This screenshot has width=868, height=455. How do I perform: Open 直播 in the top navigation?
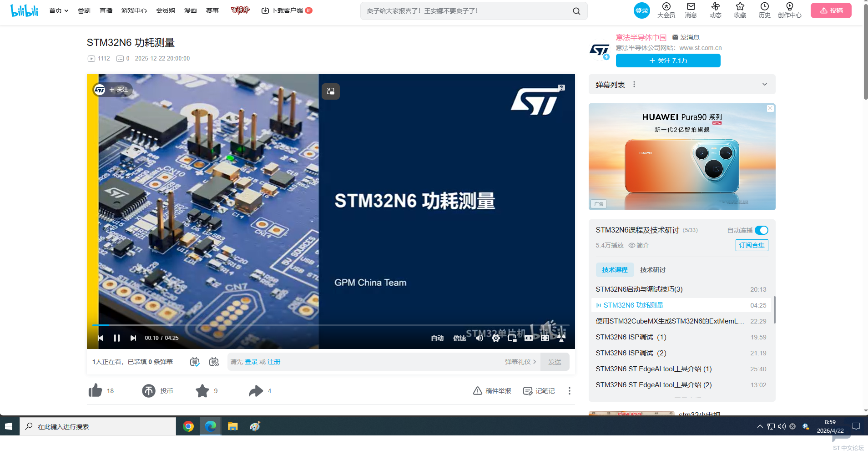(106, 10)
